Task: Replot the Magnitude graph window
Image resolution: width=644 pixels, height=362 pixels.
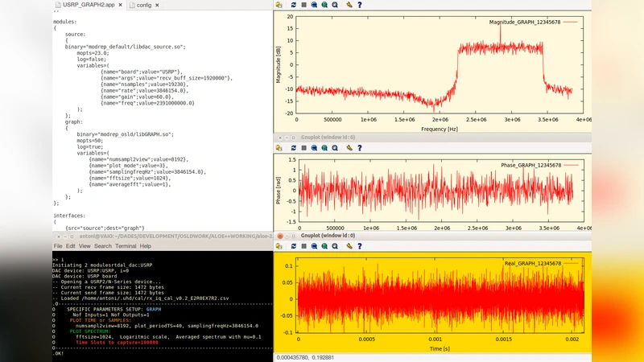Action: pyautogui.click(x=291, y=4)
